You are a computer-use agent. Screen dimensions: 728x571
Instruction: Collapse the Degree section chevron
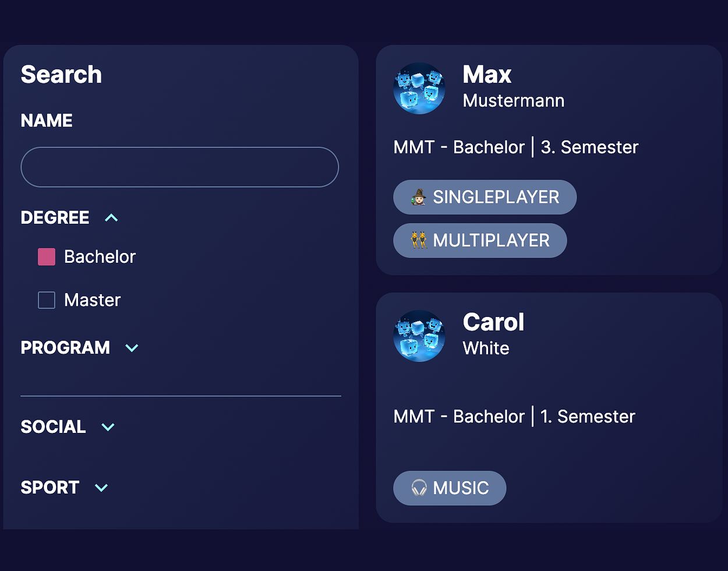click(111, 217)
